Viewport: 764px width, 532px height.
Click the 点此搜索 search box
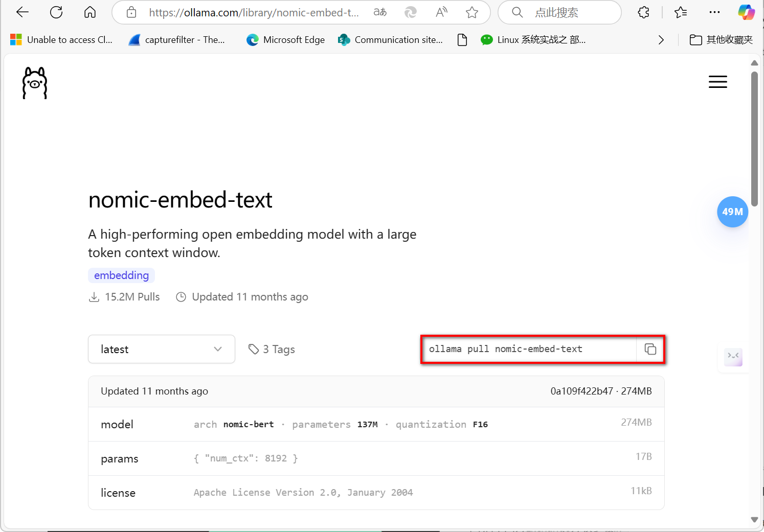click(560, 12)
